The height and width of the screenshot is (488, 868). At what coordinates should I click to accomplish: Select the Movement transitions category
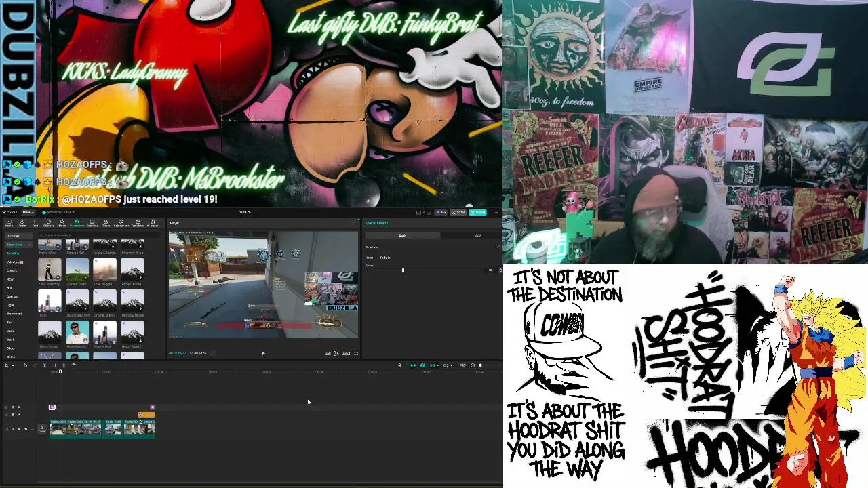coord(14,314)
